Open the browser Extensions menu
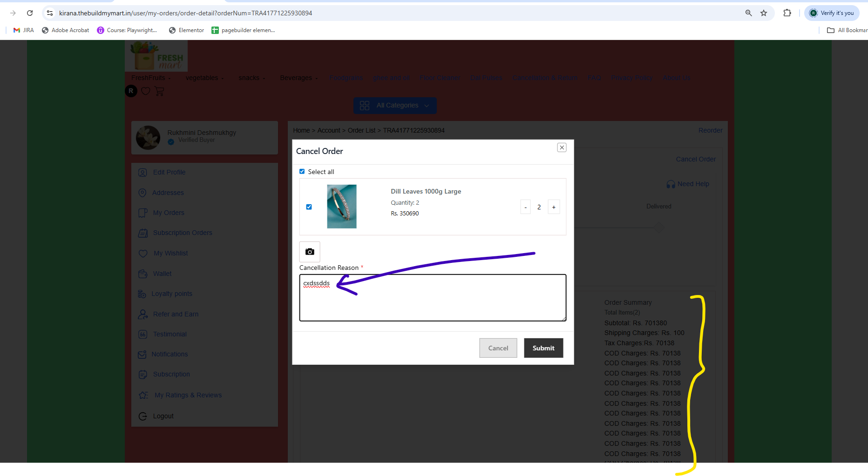Viewport: 868px width, 476px height. click(x=787, y=13)
